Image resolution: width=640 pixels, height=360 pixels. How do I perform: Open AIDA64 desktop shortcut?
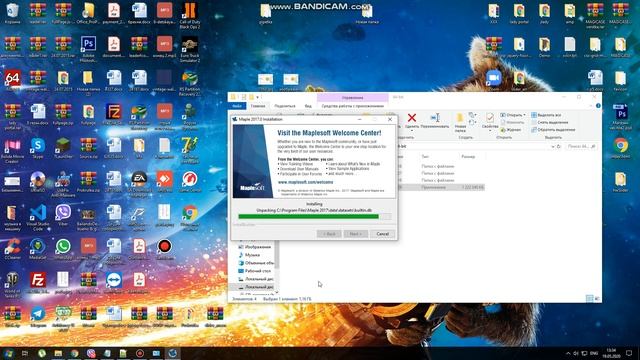12,80
